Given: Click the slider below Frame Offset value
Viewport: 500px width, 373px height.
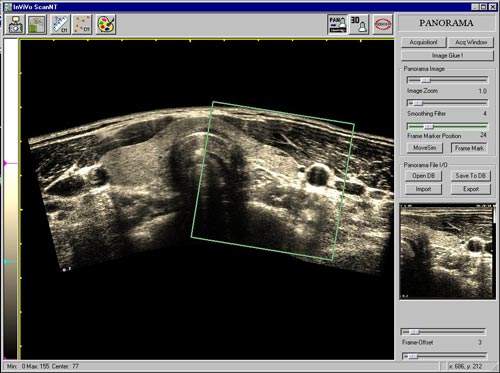Looking at the screenshot, I should click(x=445, y=356).
